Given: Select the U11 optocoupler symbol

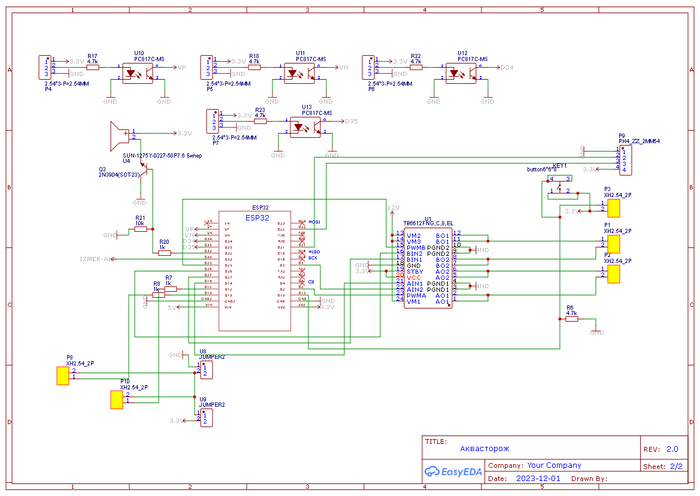Looking at the screenshot, I should pos(300,73).
